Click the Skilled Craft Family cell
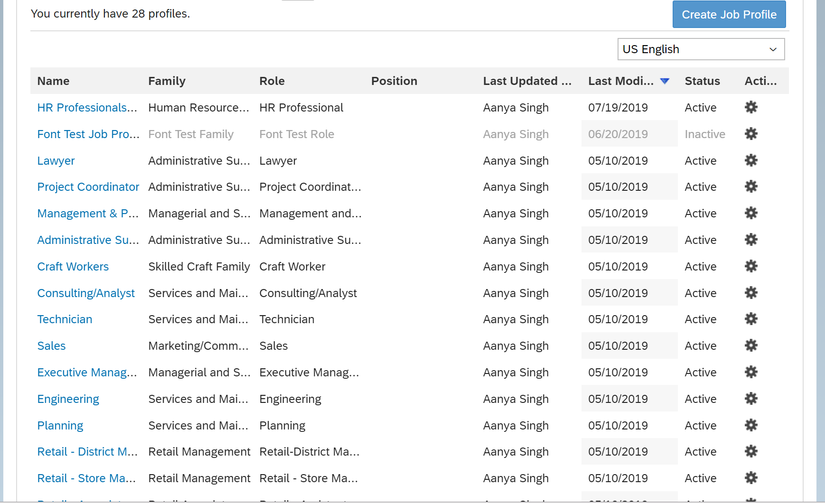825x504 pixels. [199, 267]
